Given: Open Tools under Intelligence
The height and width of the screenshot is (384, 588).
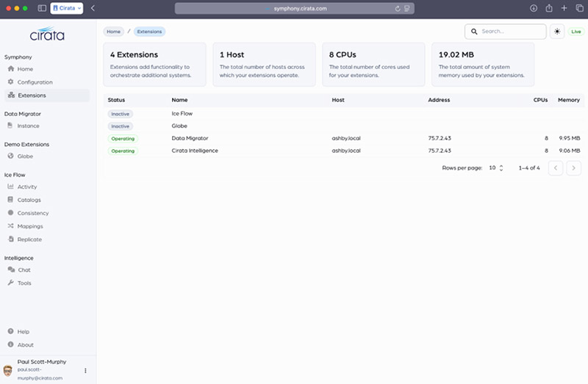Looking at the screenshot, I should (24, 283).
